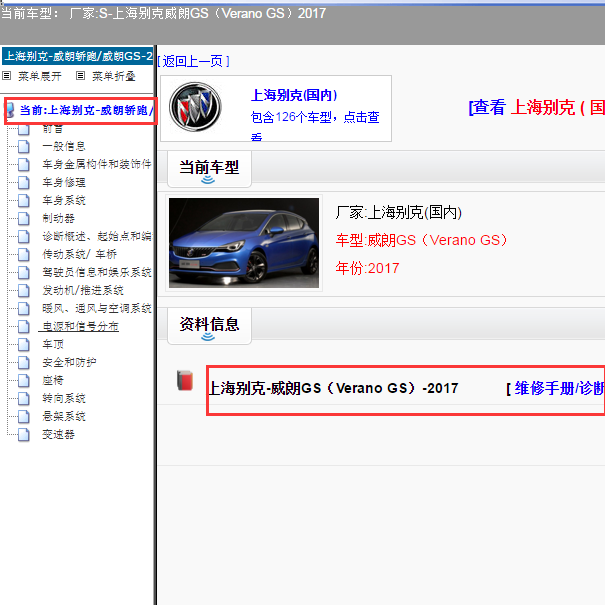Open the 驾驶员信息和娱乐系统 page icon

(24, 272)
